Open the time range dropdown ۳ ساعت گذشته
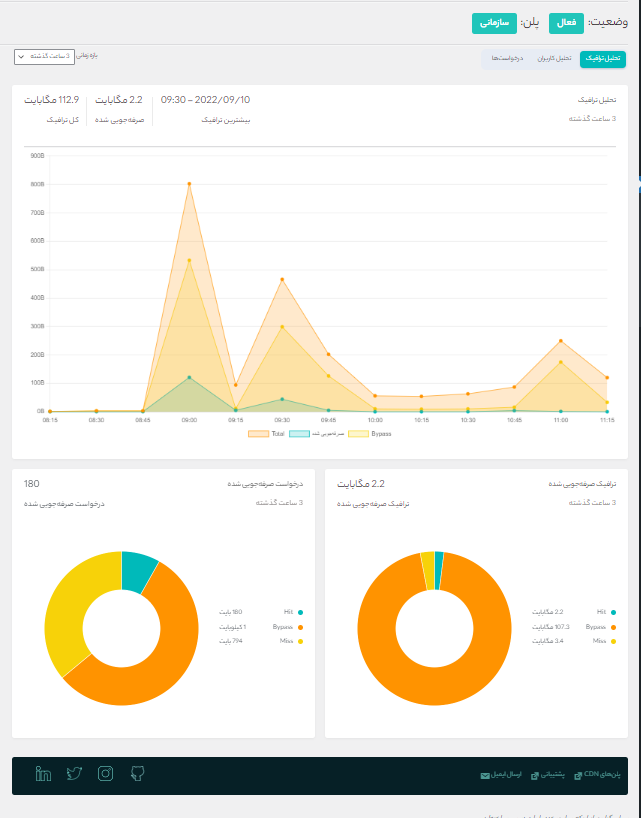641x818 pixels. point(45,57)
